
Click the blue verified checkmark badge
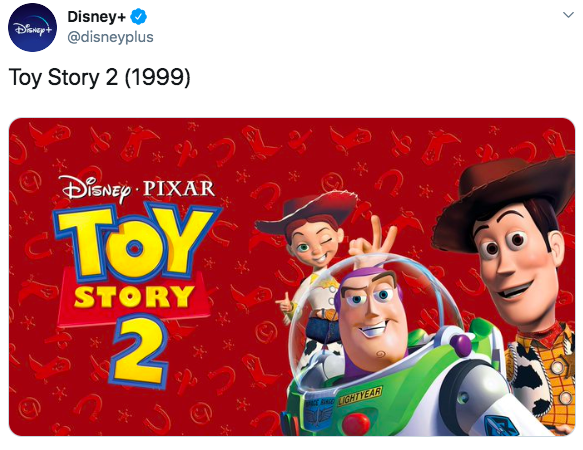138,17
